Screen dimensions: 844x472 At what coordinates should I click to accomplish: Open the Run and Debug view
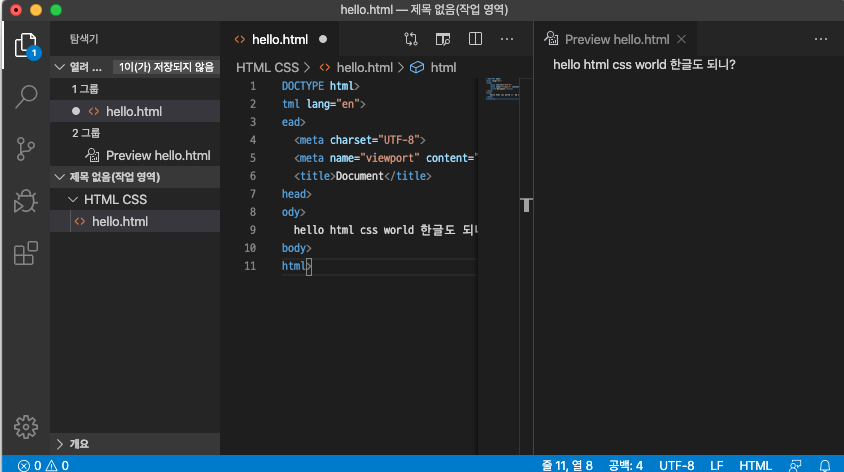coord(25,201)
